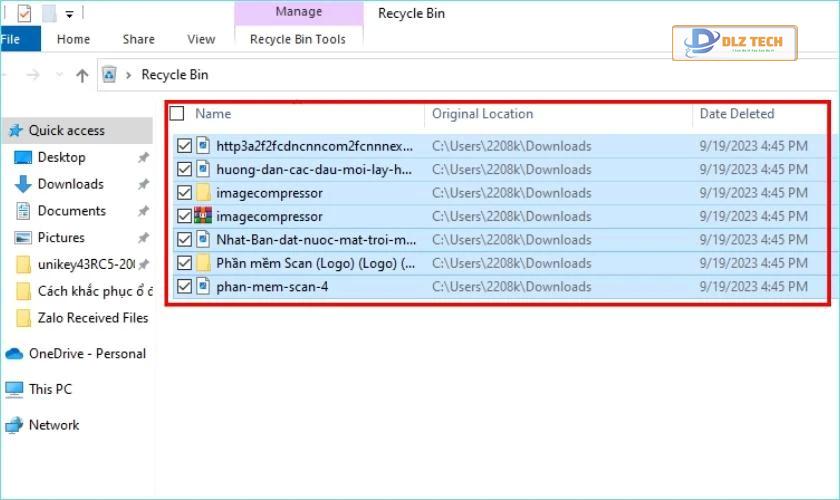
Task: Click the Recycle Bin icon in address bar
Action: 109,74
